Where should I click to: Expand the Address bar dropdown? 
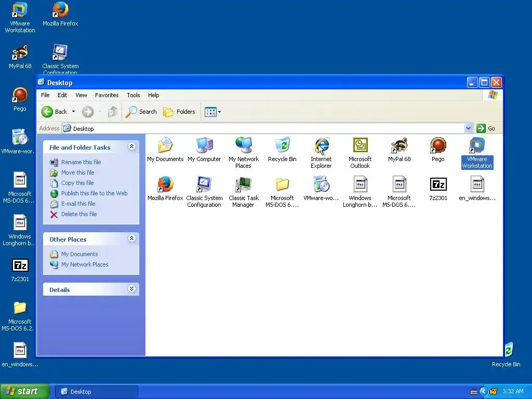(468, 128)
